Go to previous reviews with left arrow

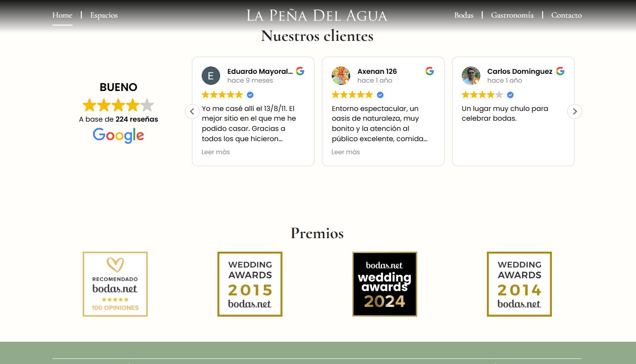tap(192, 111)
